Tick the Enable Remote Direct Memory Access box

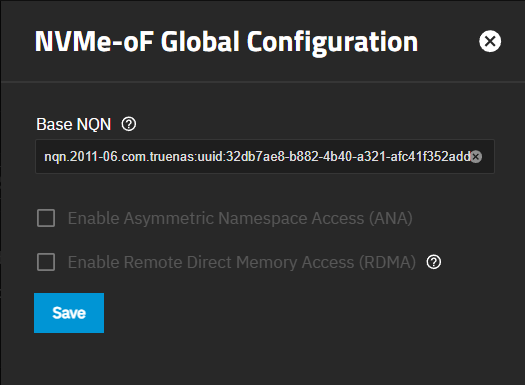46,262
